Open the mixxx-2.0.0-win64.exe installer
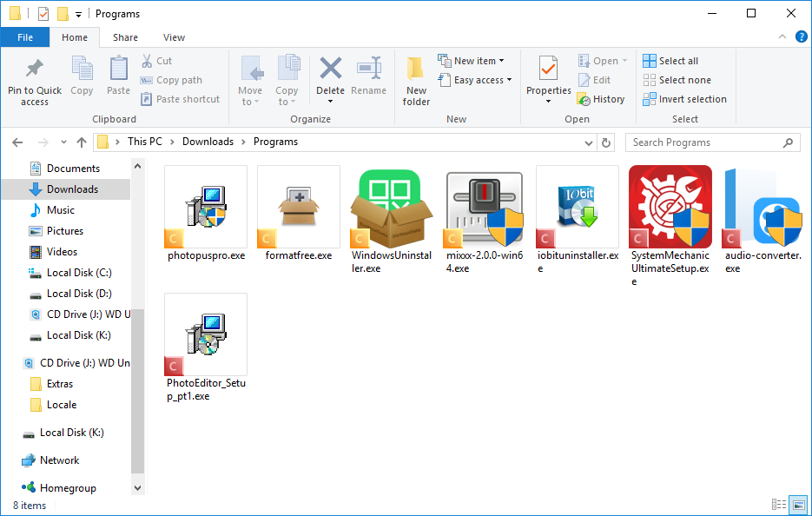This screenshot has height=516, width=812. [x=484, y=211]
